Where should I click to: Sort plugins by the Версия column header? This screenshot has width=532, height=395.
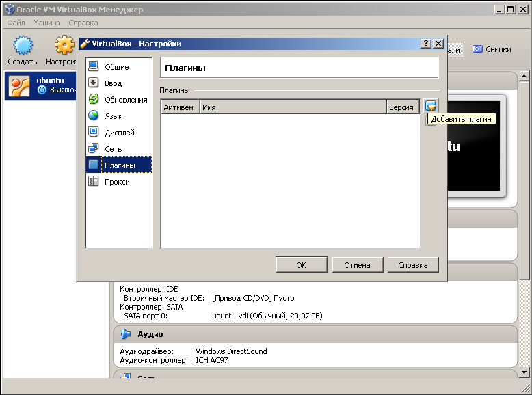(403, 107)
